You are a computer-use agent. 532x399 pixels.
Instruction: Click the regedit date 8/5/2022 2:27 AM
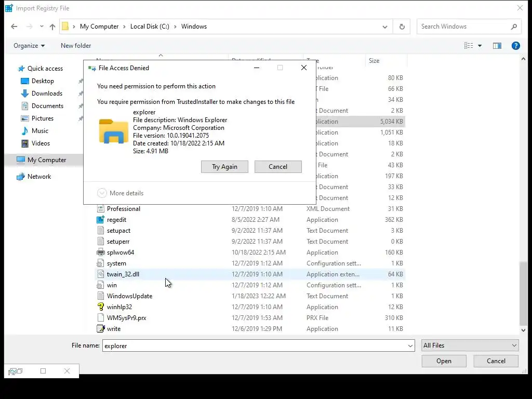click(256, 220)
